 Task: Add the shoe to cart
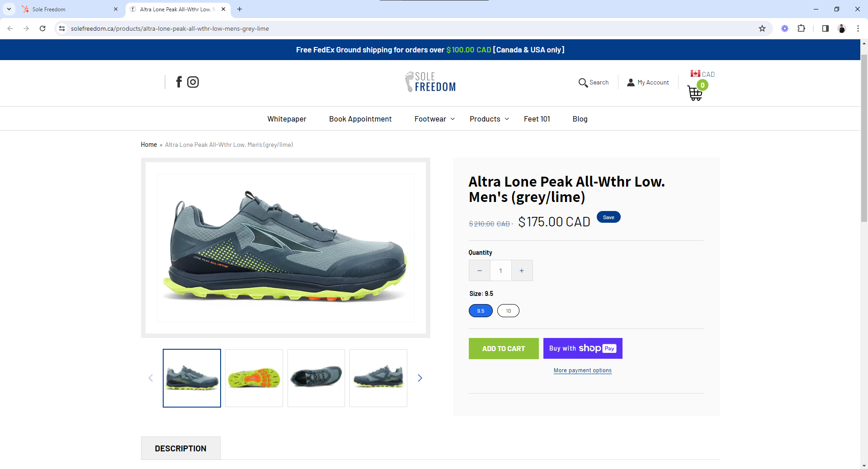tap(504, 349)
